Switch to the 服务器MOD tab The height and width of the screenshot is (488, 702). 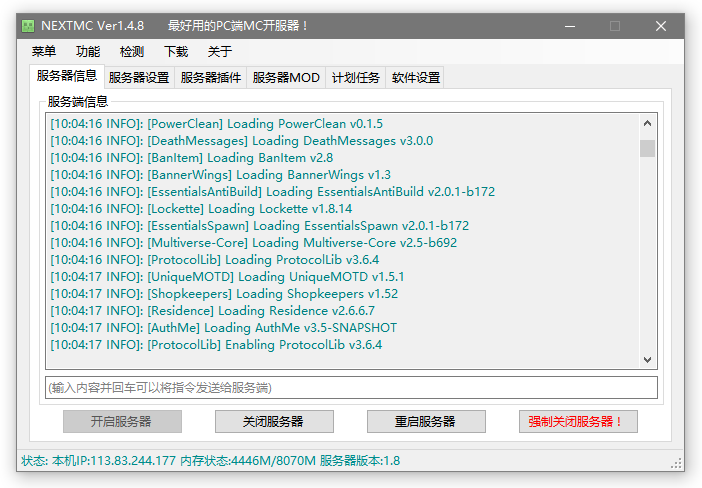click(286, 77)
